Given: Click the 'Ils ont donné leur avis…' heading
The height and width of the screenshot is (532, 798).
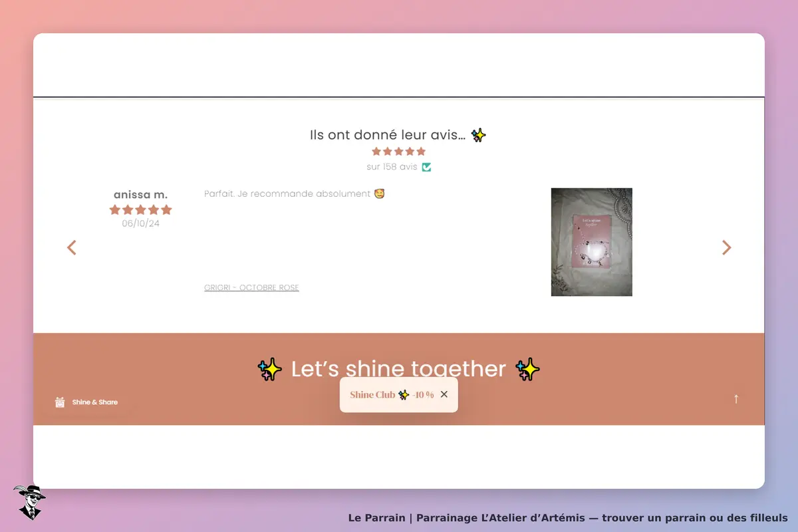Looking at the screenshot, I should coord(388,135).
